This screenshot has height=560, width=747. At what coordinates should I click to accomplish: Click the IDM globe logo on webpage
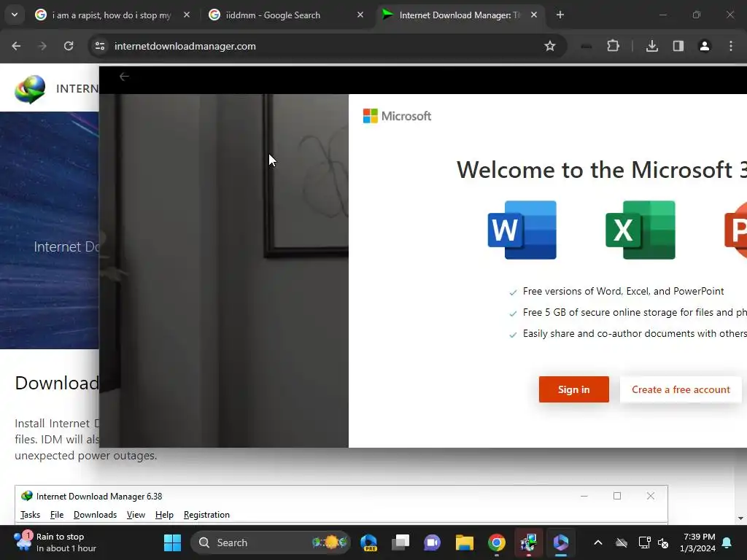pyautogui.click(x=30, y=89)
